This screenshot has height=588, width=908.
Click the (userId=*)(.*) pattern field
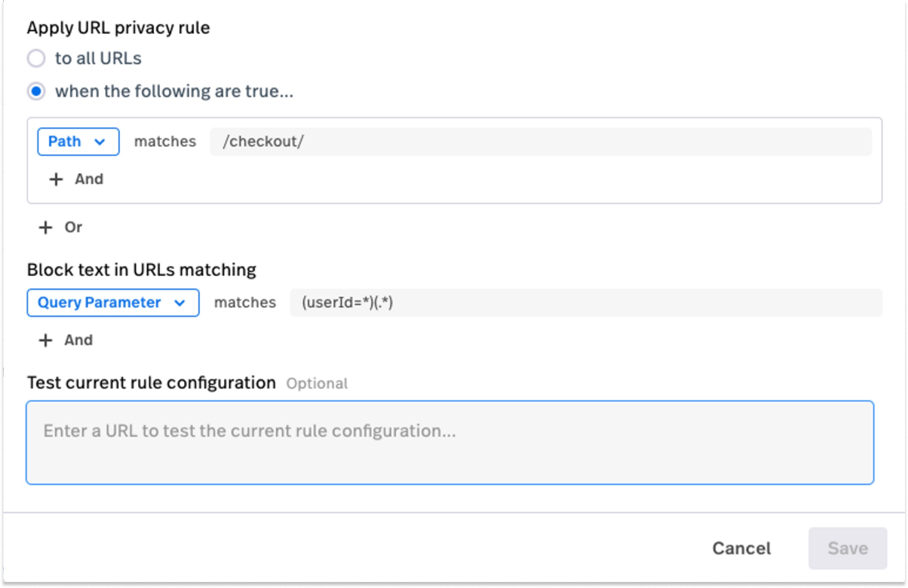(x=586, y=302)
